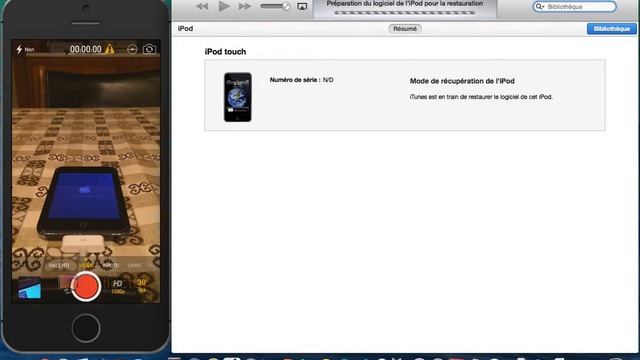Click the iTunes volume slider

(276, 6)
